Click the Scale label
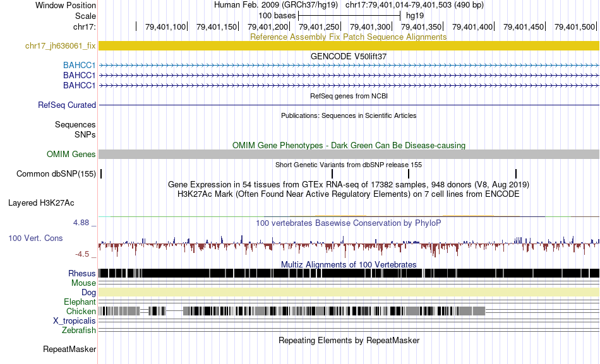The width and height of the screenshot is (600, 364). 85,16
